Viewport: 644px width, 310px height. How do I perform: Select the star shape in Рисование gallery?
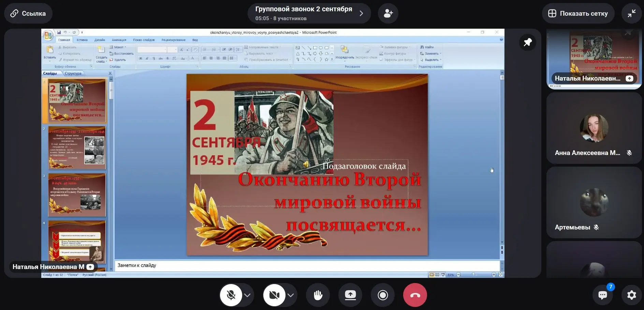click(326, 59)
